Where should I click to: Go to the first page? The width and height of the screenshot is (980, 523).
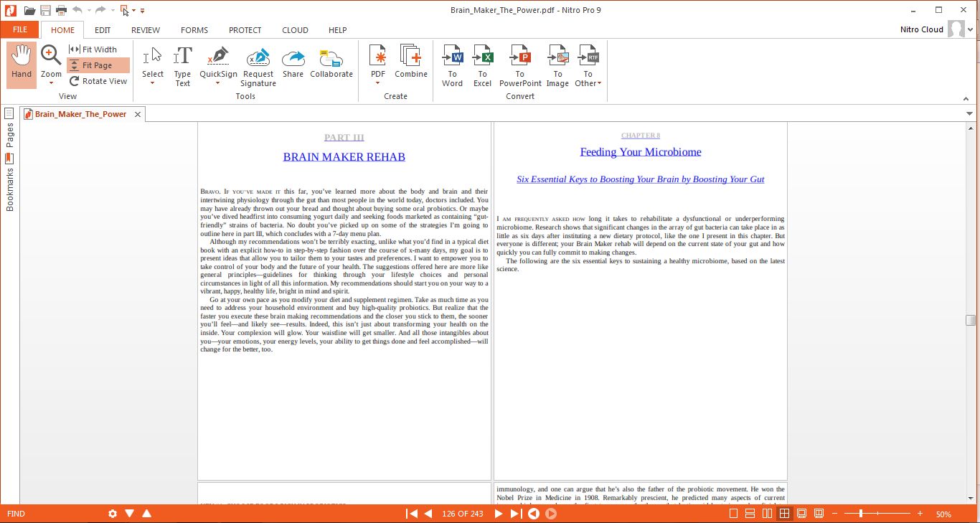click(412, 514)
